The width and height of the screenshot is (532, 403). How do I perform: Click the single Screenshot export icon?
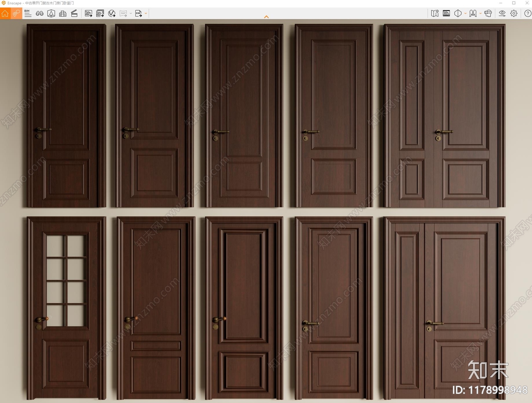(88, 13)
